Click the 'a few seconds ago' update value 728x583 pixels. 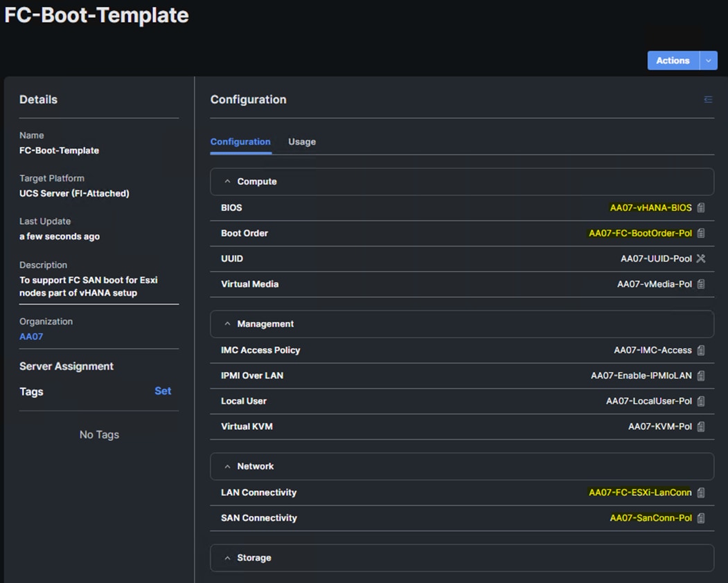pos(60,236)
